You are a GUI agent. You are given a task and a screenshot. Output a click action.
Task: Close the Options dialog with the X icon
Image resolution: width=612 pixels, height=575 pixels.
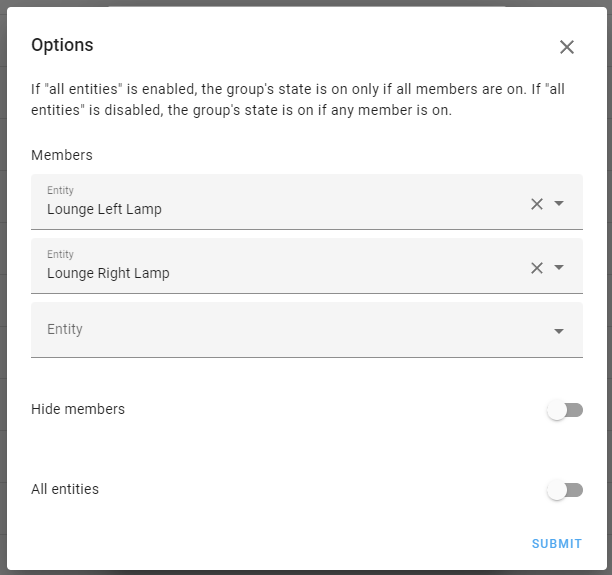click(567, 47)
